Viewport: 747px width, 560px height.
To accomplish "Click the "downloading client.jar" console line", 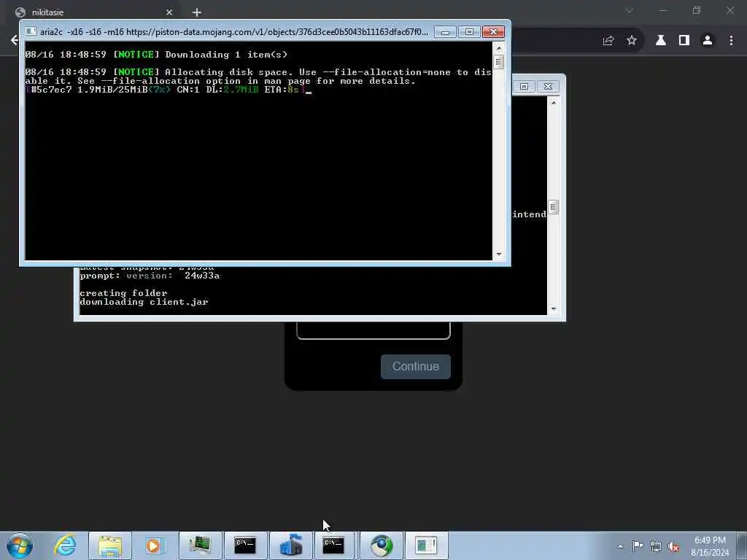I will point(144,302).
